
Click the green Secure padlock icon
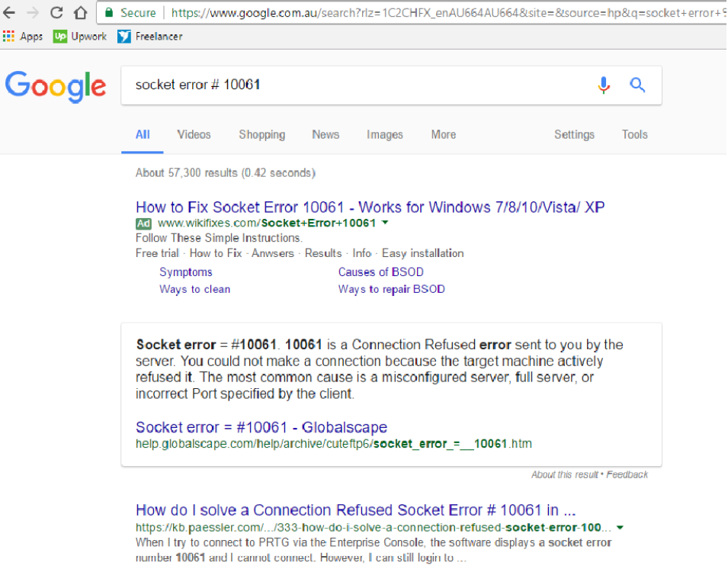[x=109, y=12]
